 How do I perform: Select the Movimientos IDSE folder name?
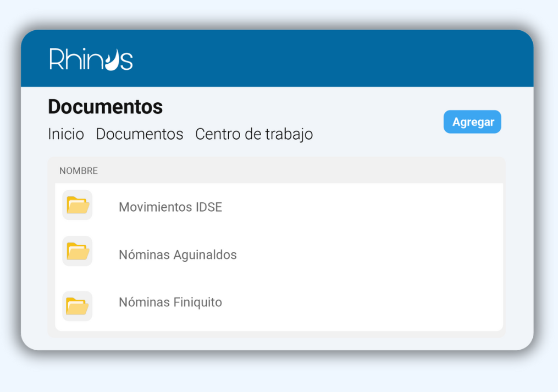coord(170,207)
